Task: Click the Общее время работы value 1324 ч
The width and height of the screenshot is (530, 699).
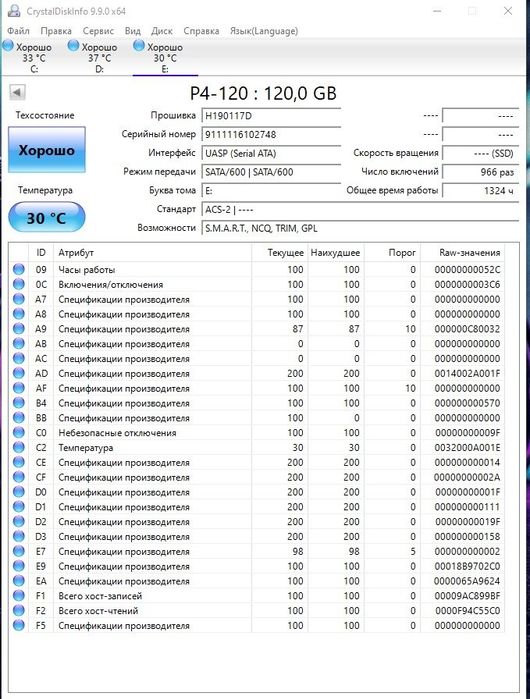Action: (481, 191)
